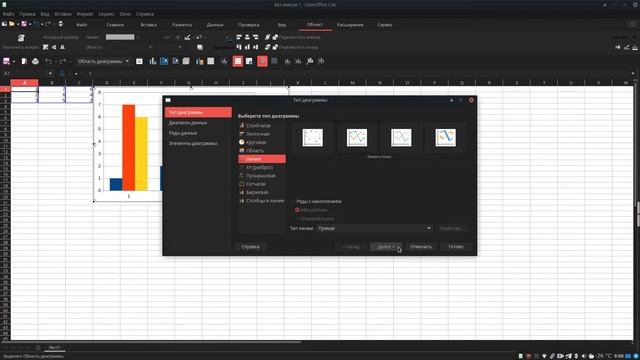This screenshot has width=640, height=360.
Task: Click Отменить cancel button in dialog
Action: tap(421, 247)
